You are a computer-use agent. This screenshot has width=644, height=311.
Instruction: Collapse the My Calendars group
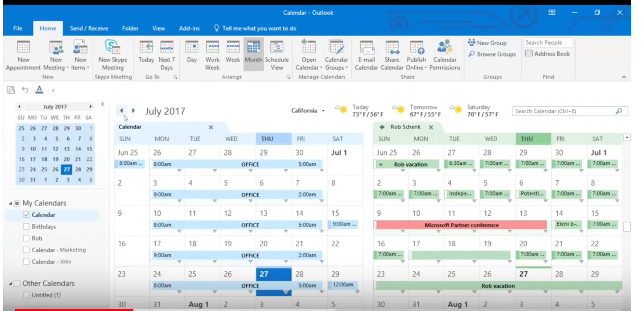pyautogui.click(x=10, y=204)
